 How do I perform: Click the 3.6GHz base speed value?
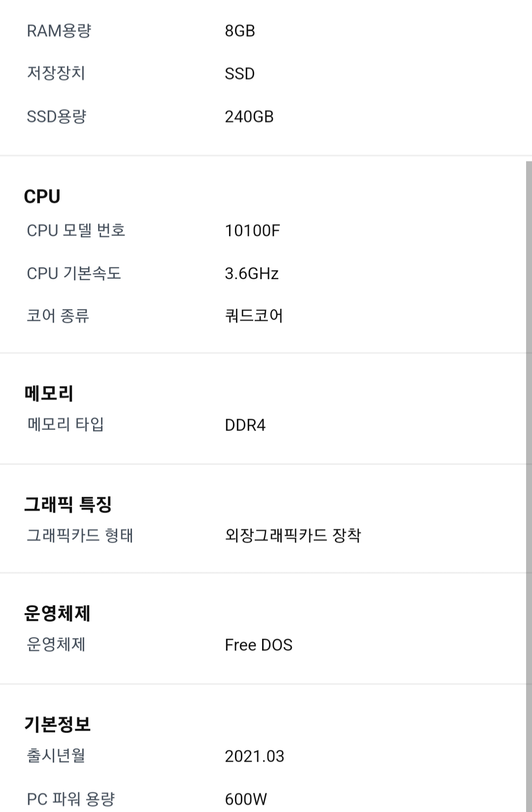pos(252,273)
